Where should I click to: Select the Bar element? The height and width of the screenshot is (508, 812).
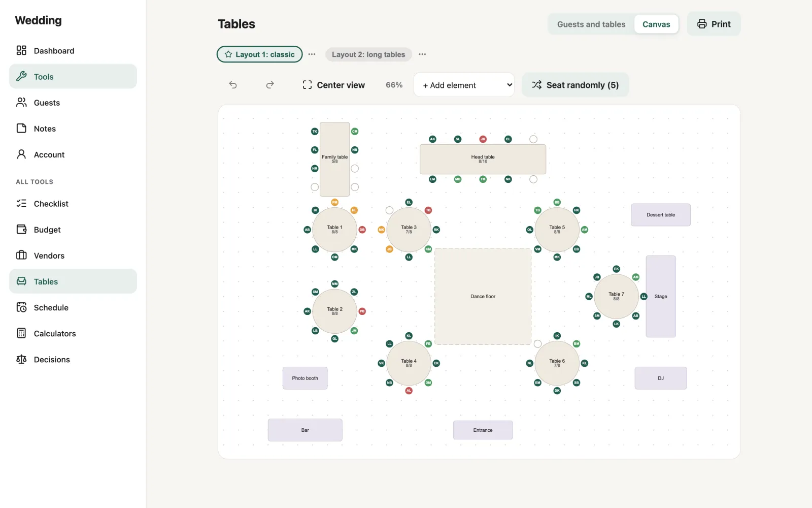point(305,430)
